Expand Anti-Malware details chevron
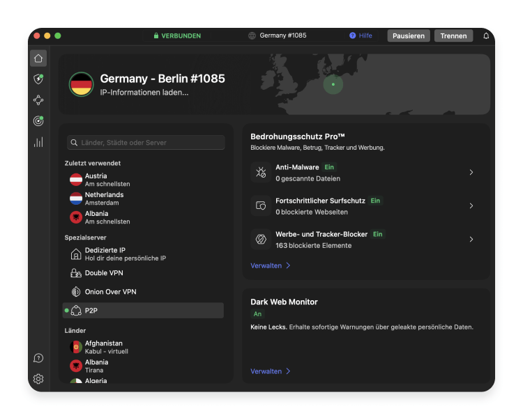 471,172
